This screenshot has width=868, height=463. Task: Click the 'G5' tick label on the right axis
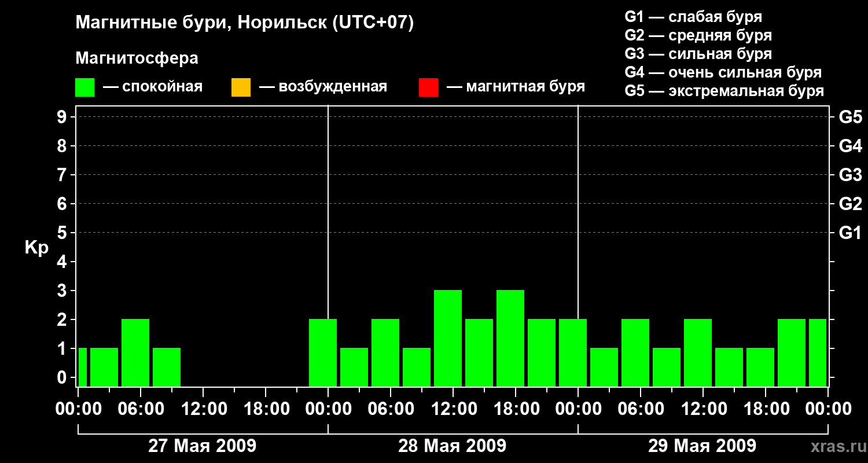[x=851, y=117]
